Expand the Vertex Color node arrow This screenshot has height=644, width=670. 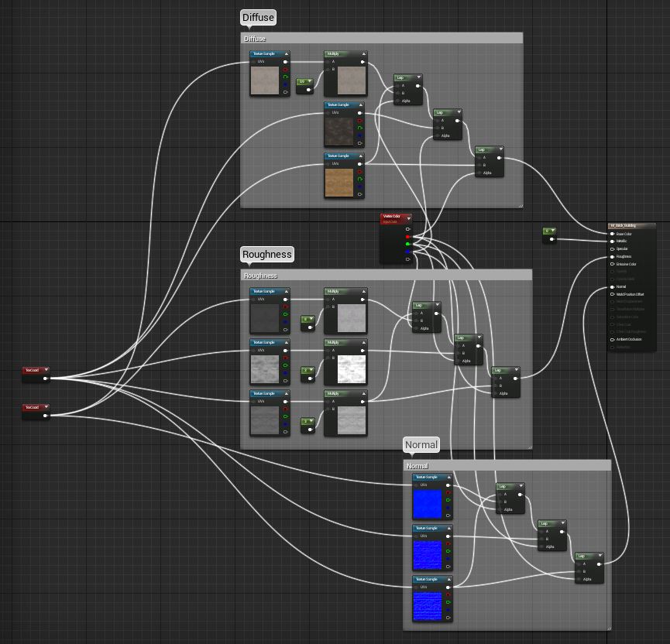[x=409, y=218]
